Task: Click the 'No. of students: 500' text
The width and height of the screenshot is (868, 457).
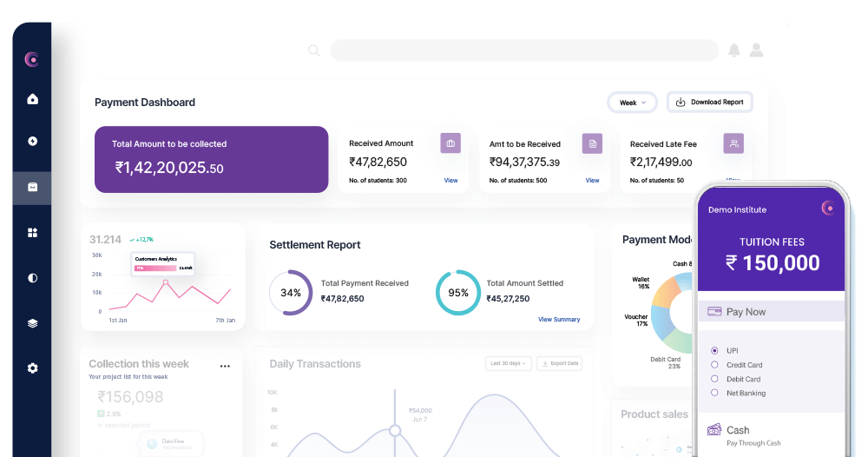Action: [x=518, y=181]
